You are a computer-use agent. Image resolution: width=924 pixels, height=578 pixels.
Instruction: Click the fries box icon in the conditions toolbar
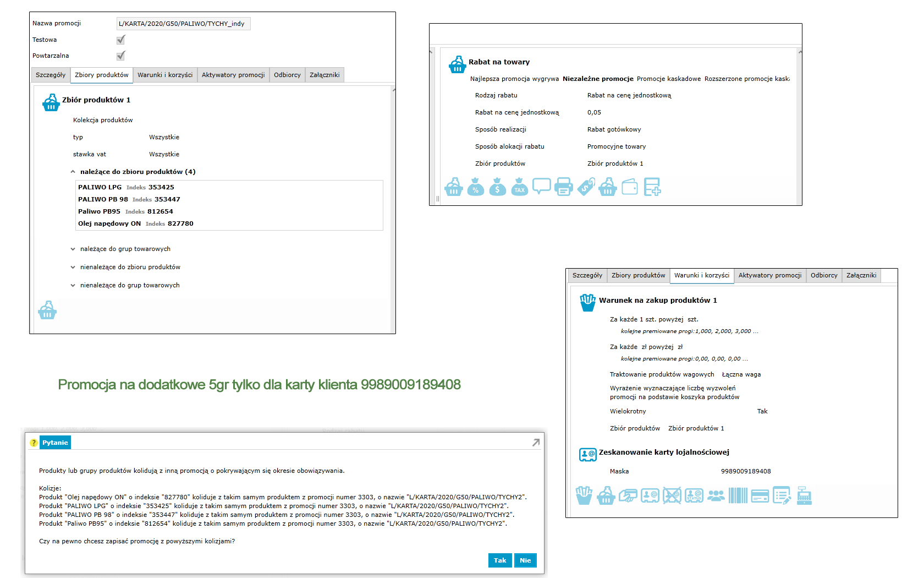point(584,496)
